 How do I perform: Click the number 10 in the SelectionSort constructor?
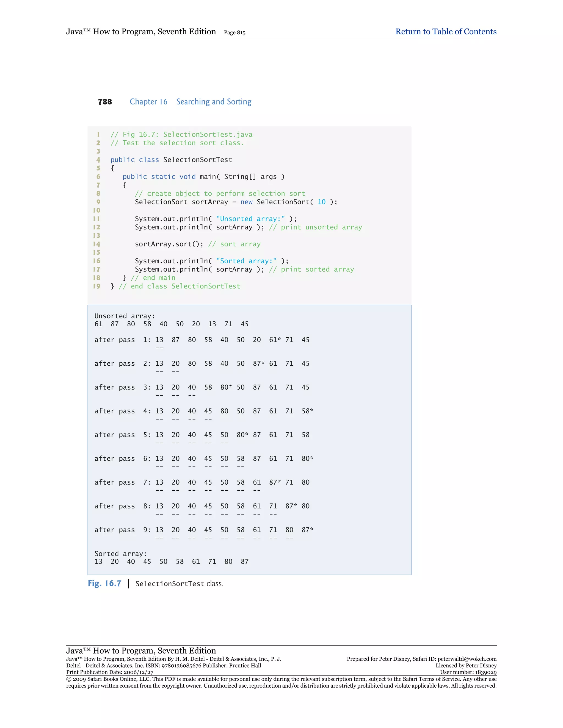pyautogui.click(x=321, y=202)
